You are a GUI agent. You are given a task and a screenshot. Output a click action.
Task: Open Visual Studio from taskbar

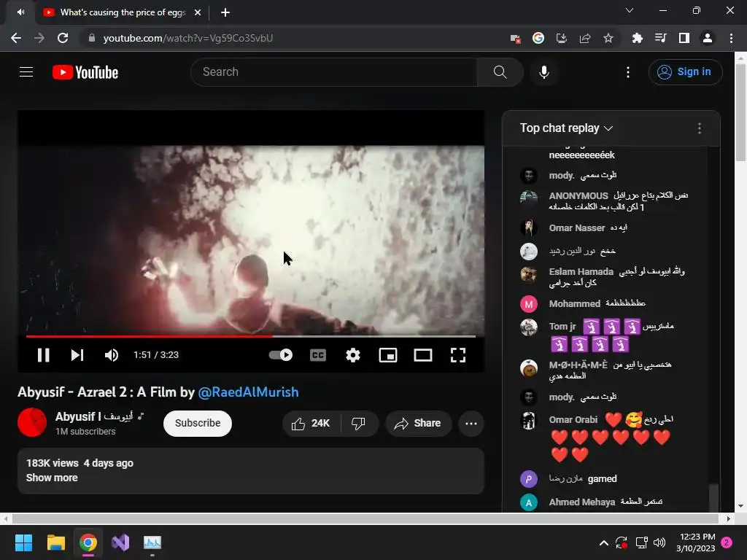120,542
